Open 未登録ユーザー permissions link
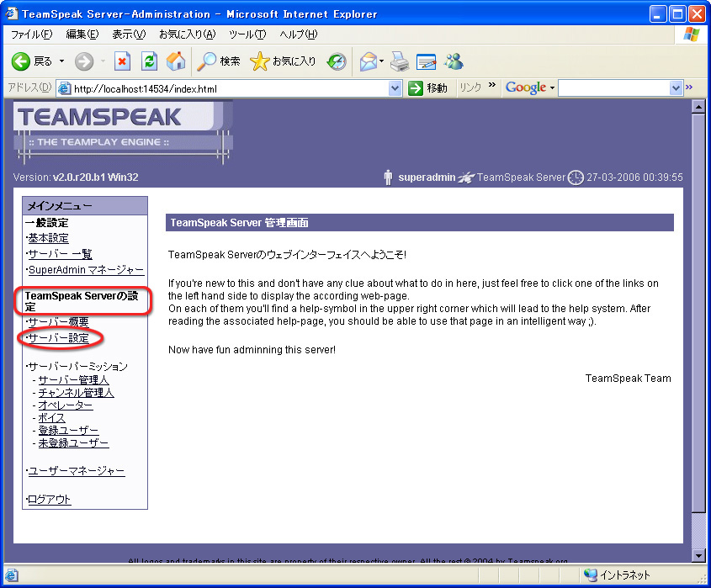711x588 pixels. coord(73,443)
